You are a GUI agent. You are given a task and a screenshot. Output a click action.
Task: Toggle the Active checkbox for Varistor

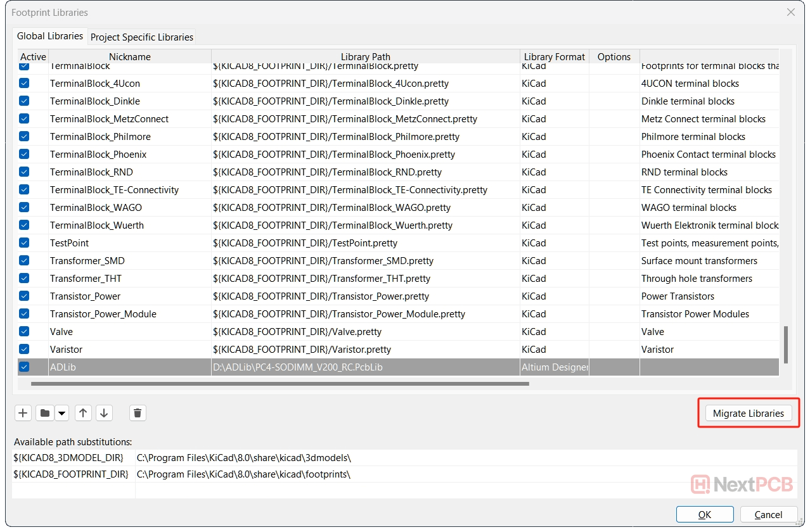(x=24, y=349)
